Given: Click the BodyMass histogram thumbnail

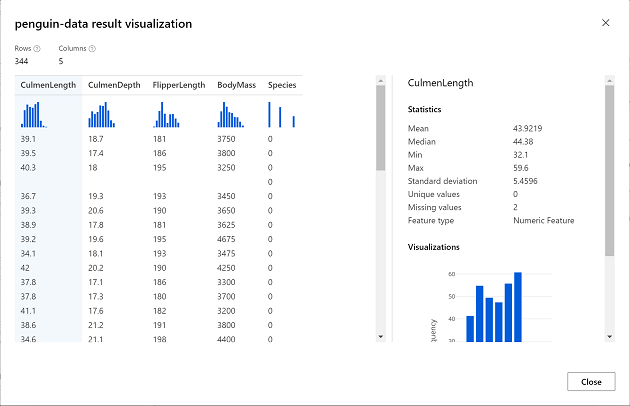Looking at the screenshot, I should click(231, 115).
